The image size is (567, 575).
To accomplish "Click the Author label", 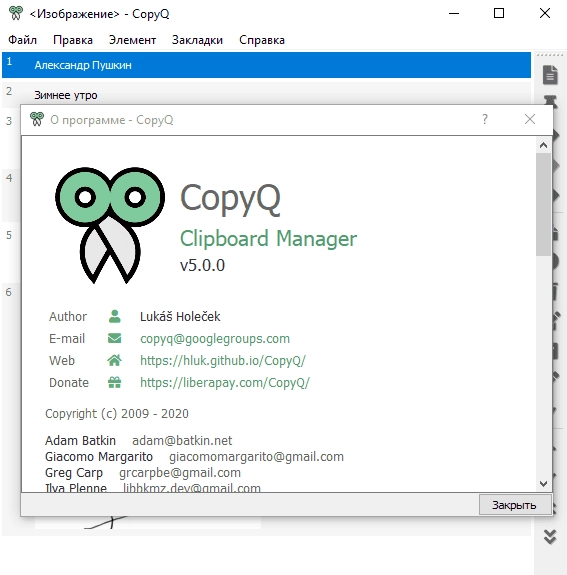I will click(68, 316).
